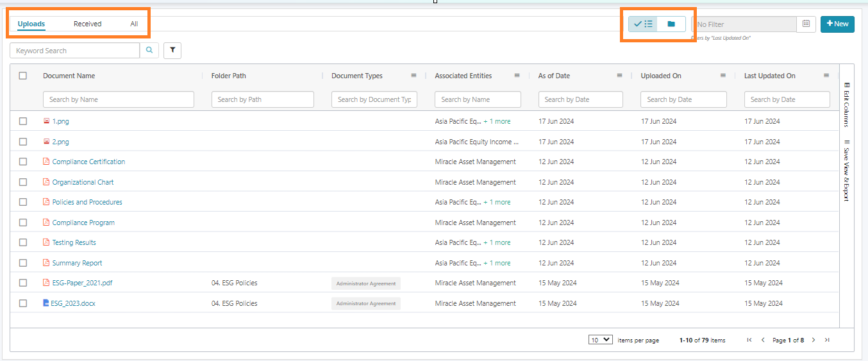Open the Summary Report document link
Screen dimensions: 868x361
[77, 263]
